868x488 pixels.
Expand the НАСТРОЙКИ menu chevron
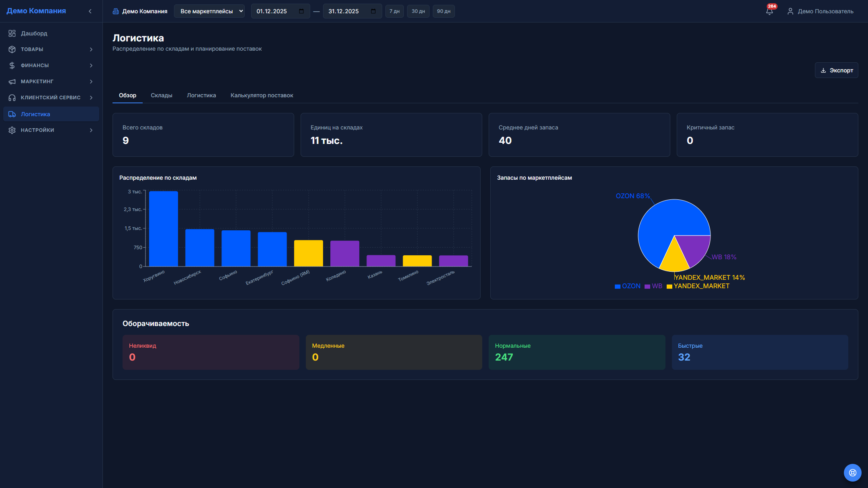pos(91,130)
